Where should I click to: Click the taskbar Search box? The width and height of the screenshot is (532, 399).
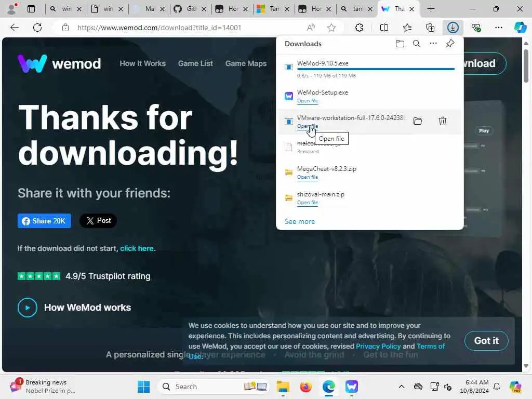[213, 387]
